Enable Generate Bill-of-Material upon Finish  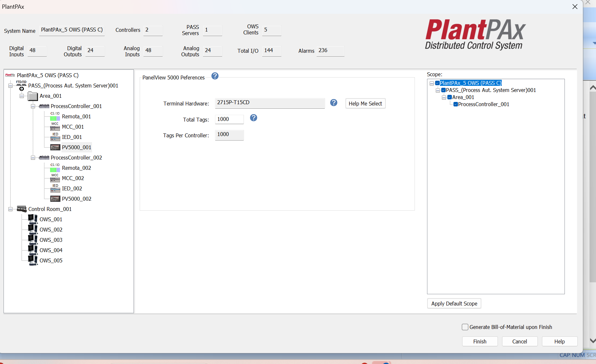pos(465,327)
